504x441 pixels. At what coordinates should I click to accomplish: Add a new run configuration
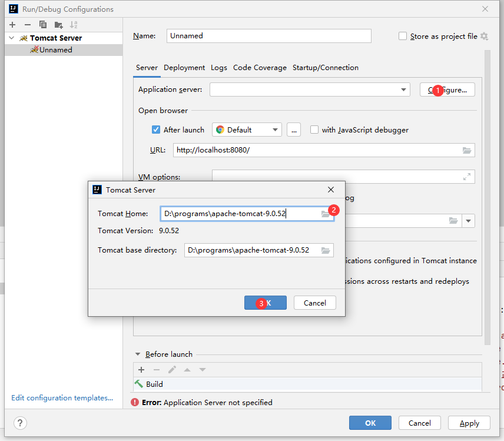[x=12, y=25]
